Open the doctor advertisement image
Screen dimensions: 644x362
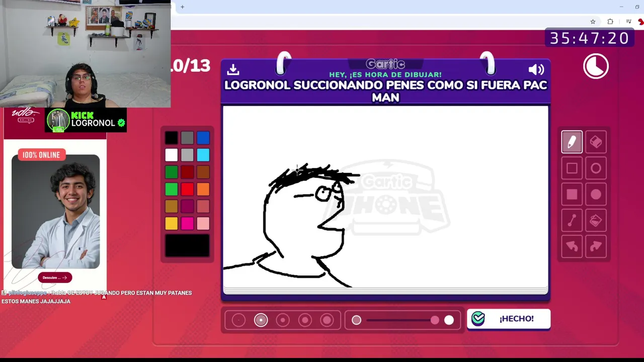[55, 212]
